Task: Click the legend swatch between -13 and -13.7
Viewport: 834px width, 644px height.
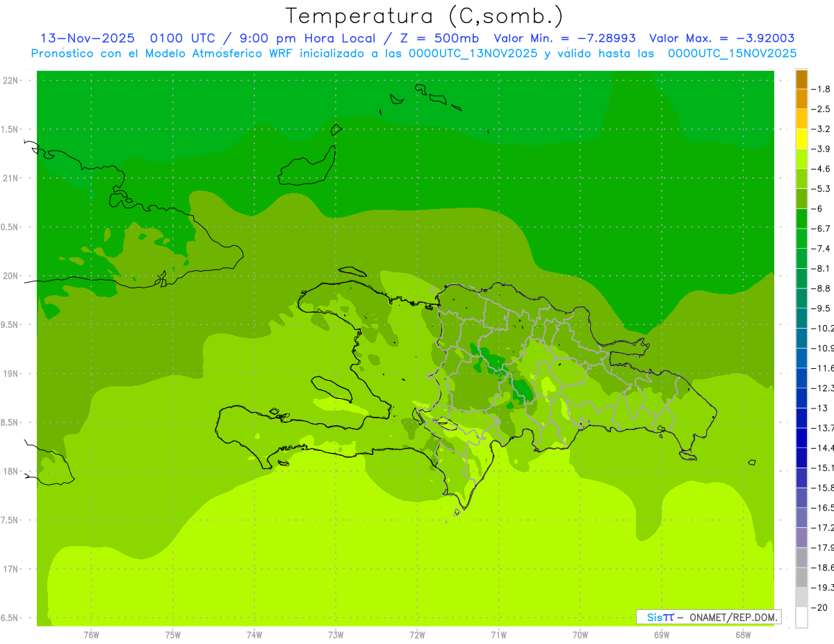Action: point(801,418)
